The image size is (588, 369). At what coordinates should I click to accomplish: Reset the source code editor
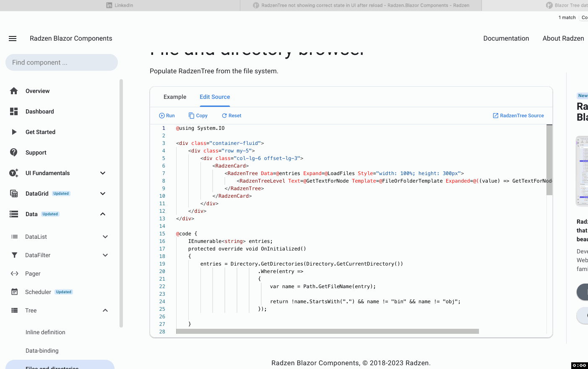(x=232, y=116)
